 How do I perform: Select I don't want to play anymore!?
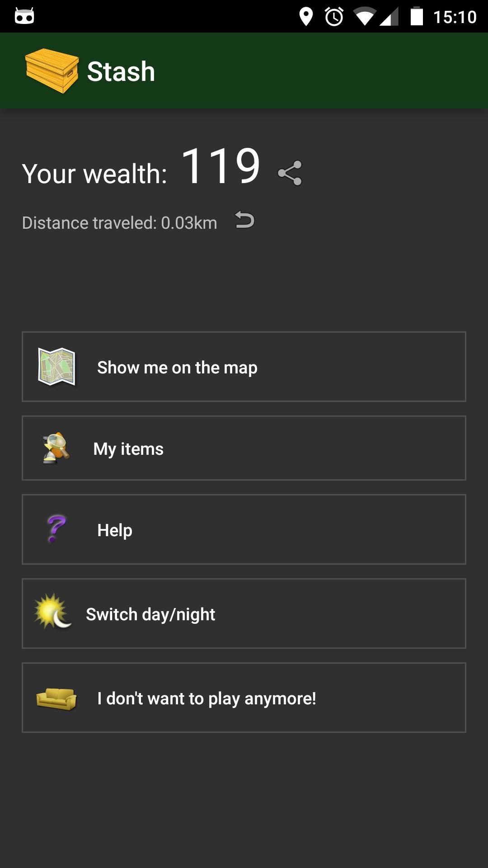206,698
